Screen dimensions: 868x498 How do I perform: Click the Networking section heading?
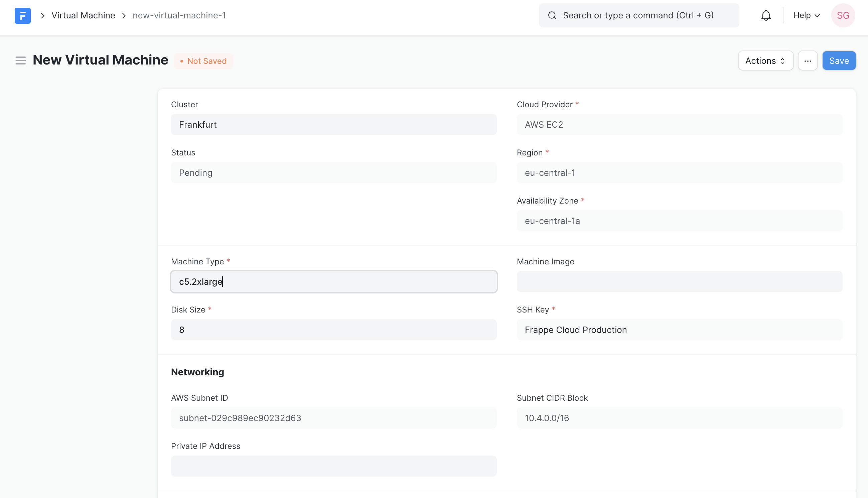(197, 372)
